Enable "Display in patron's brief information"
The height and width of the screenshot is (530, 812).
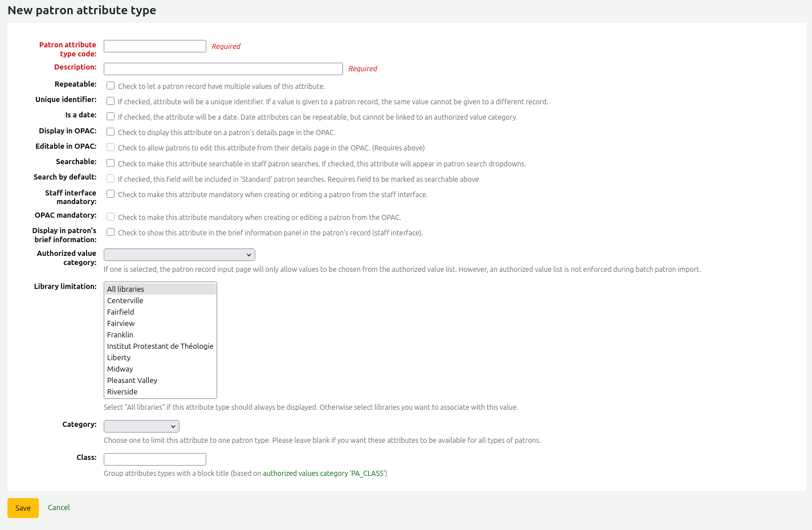[111, 232]
